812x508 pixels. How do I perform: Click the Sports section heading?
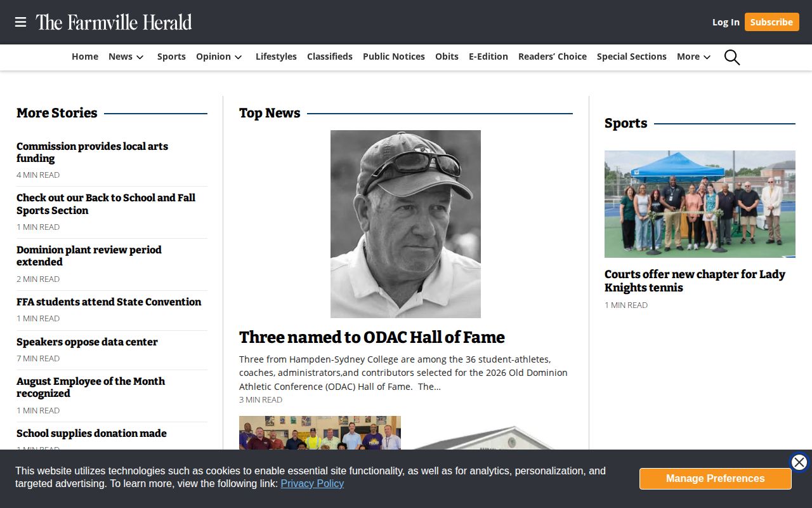click(x=625, y=123)
